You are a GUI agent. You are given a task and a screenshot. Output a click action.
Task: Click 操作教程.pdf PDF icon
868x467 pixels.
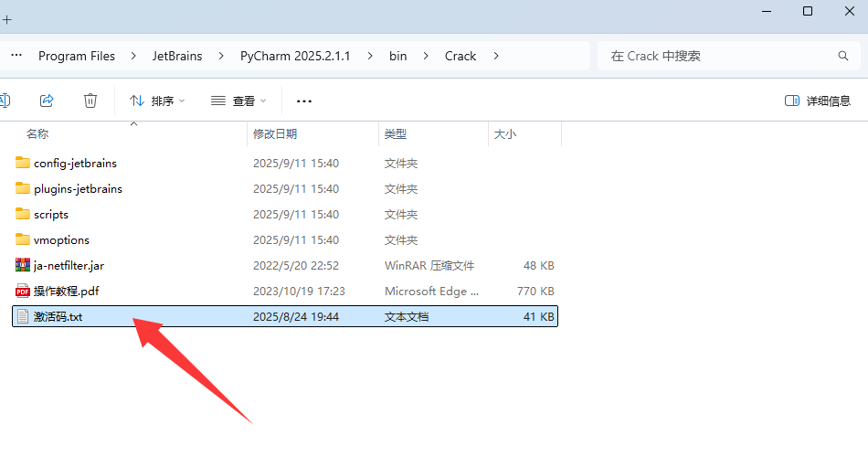click(23, 291)
